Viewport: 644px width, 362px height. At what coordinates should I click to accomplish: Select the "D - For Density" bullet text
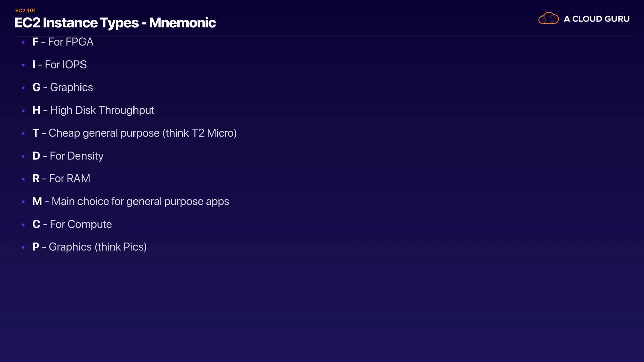[68, 156]
